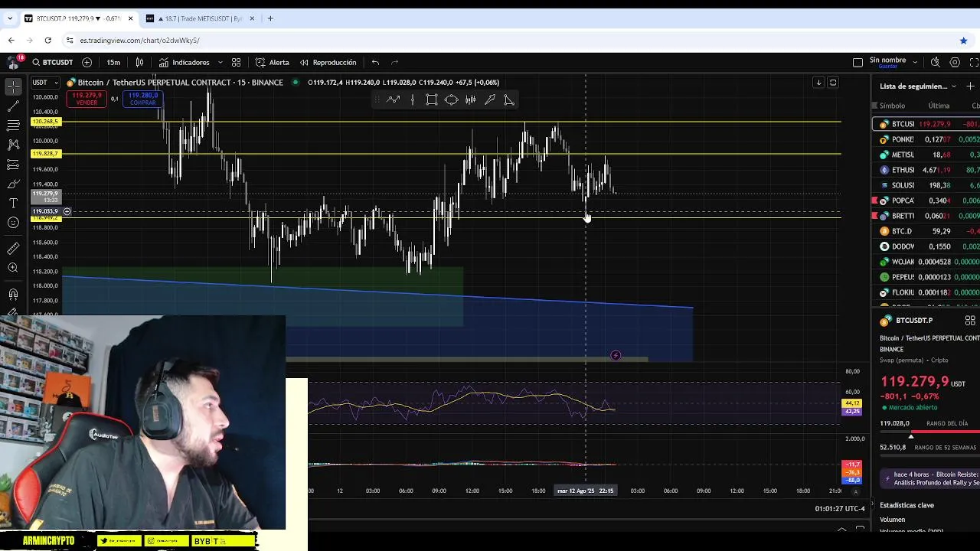Open the XABCD pattern tools
This screenshot has height=551, width=980.
(x=13, y=145)
